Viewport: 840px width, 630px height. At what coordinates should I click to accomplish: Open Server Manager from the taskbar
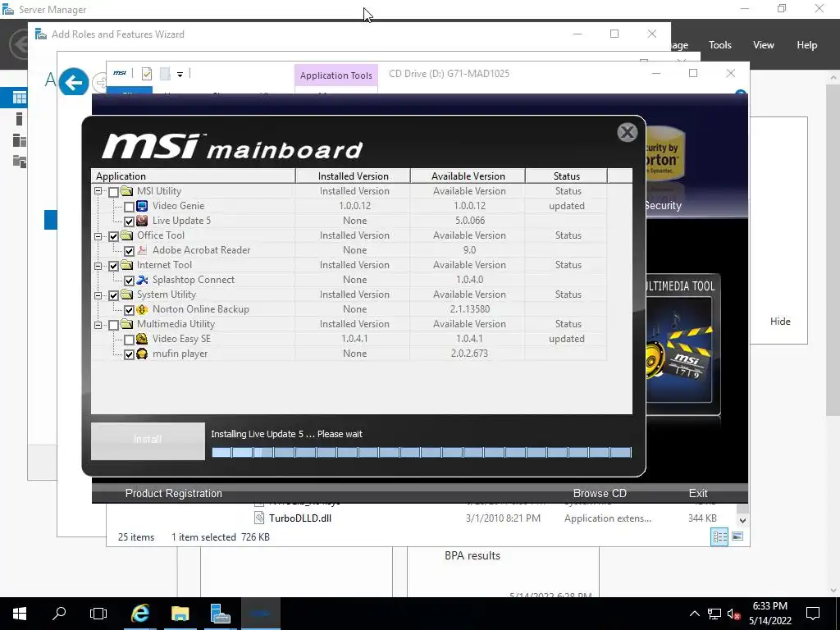[x=220, y=614]
